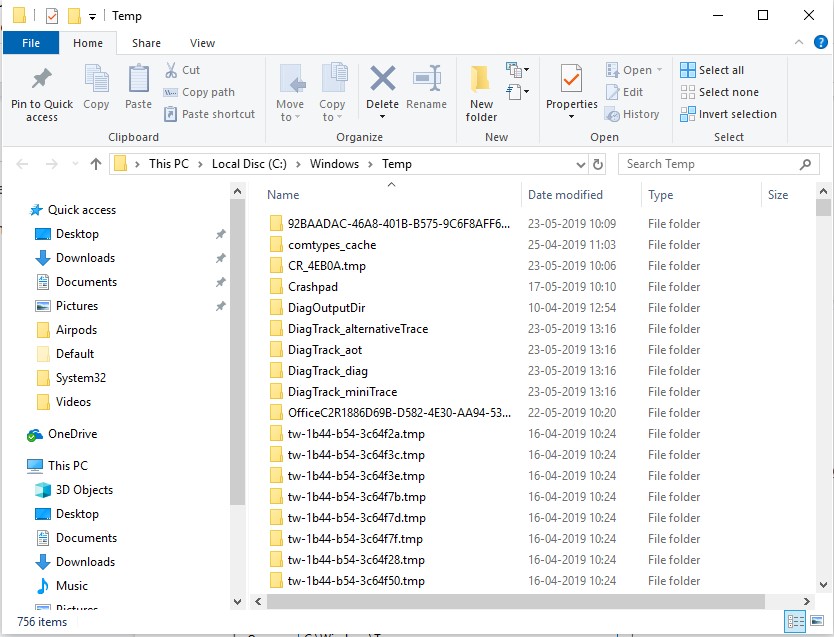Create a New folder
Viewport: 834px width, 637px height.
[x=481, y=93]
